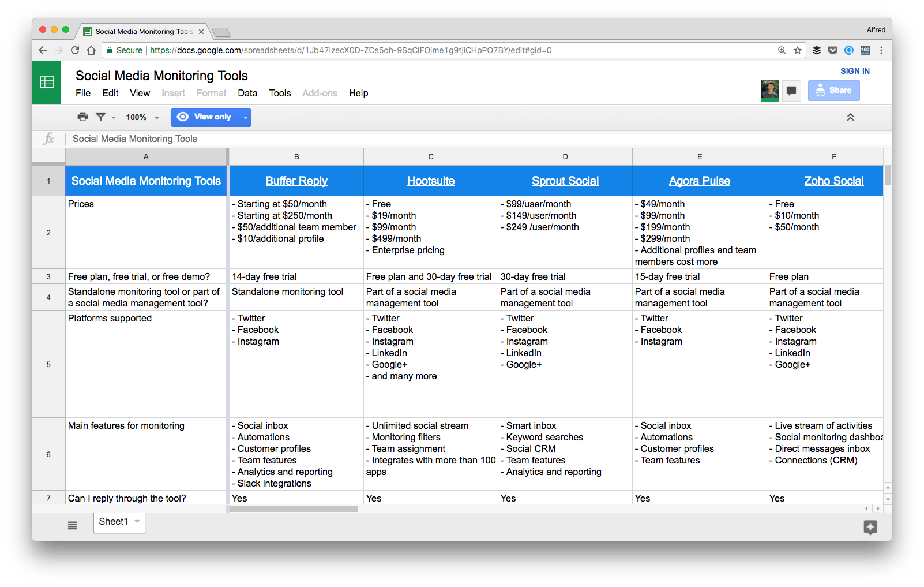This screenshot has height=587, width=924.
Task: Open the Explore panel
Action: pos(870,526)
